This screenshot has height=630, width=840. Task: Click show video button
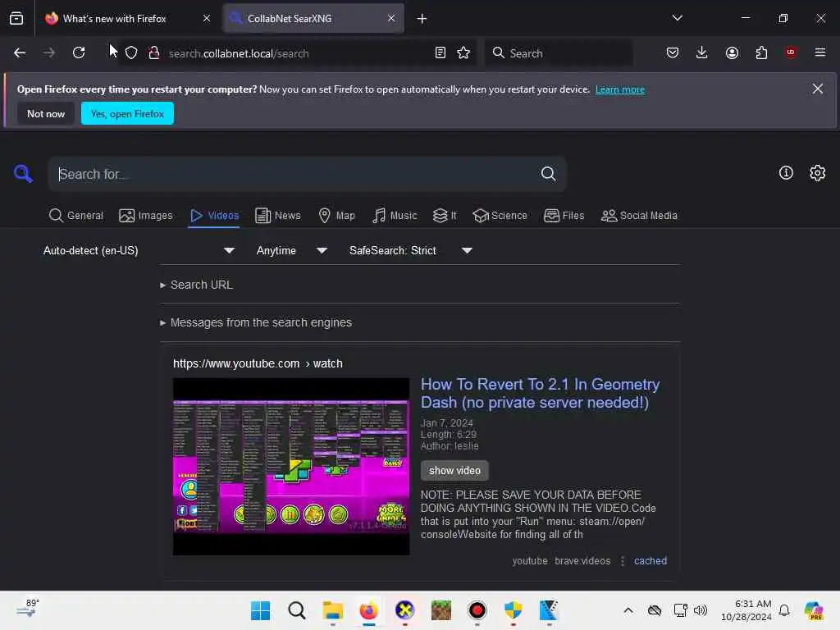pos(454,470)
